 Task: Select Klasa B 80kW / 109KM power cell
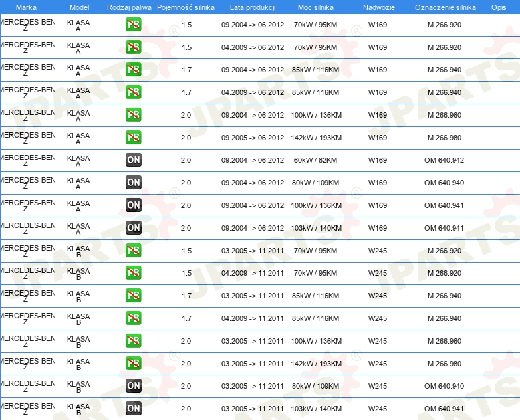click(x=315, y=386)
